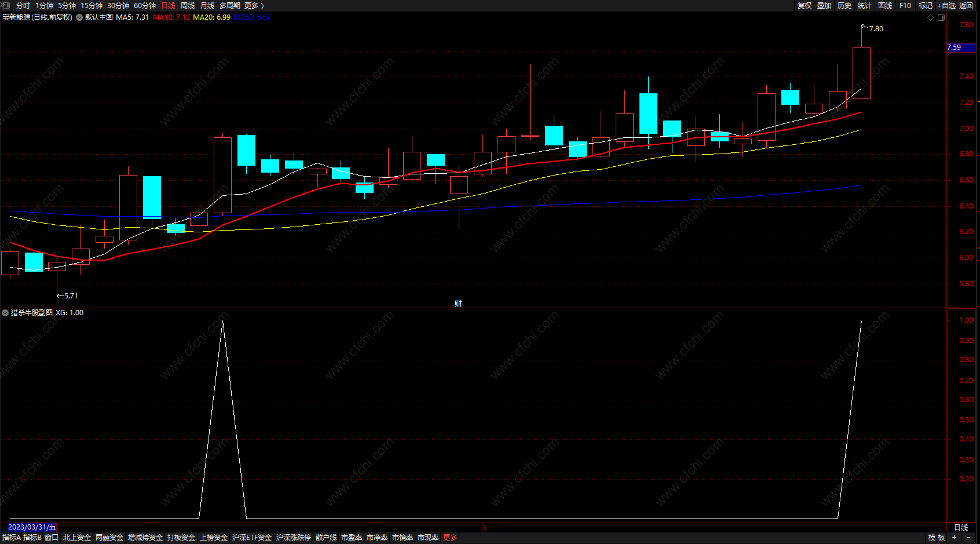The height and width of the screenshot is (544, 980).
Task: Click the 财 financial marker below the chart
Action: pos(458,304)
